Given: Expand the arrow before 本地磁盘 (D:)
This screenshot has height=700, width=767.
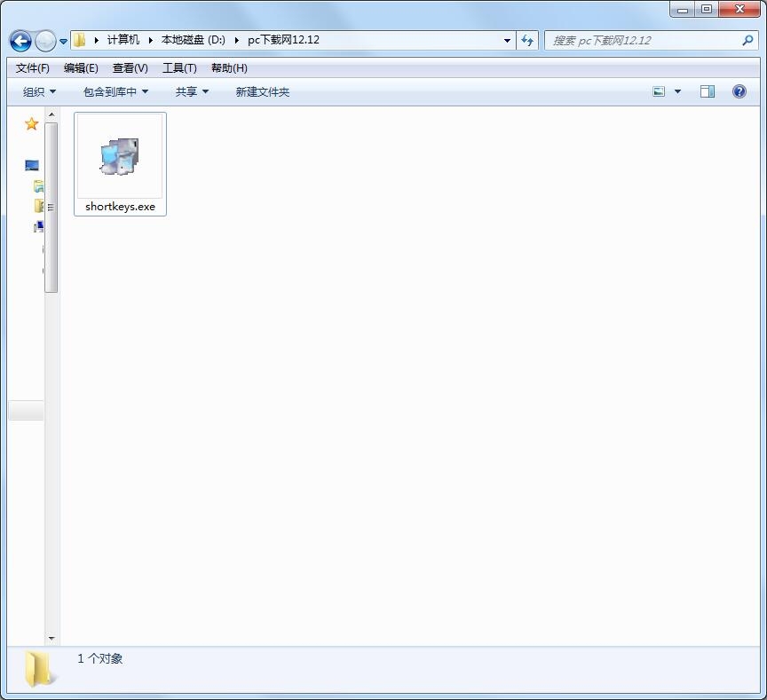Looking at the screenshot, I should (x=151, y=40).
